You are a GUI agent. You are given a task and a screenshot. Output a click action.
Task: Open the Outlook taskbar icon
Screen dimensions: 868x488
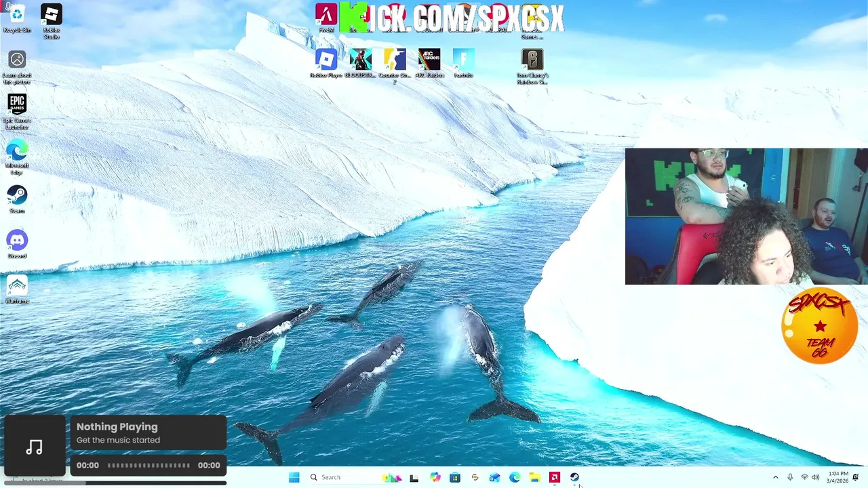[x=494, y=477]
